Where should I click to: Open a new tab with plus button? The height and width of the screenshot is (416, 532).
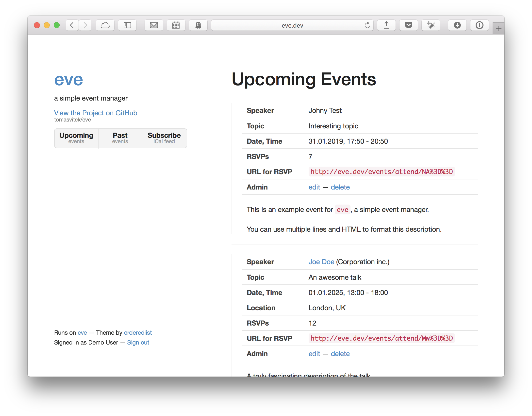(499, 29)
